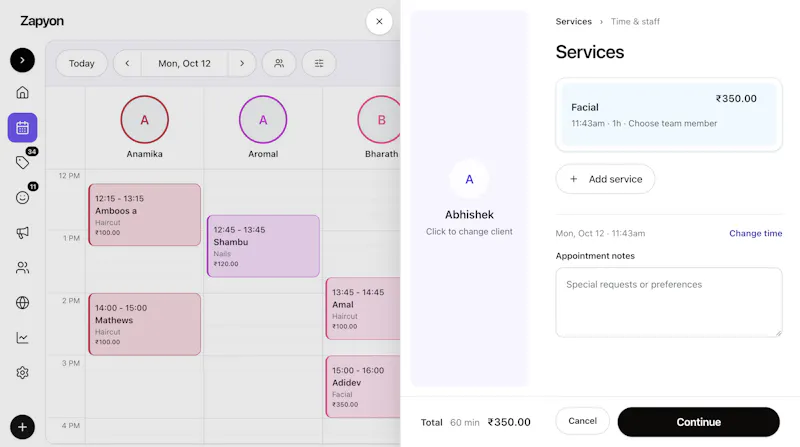800x447 pixels.
Task: Open the Home icon in sidebar
Action: (22, 92)
